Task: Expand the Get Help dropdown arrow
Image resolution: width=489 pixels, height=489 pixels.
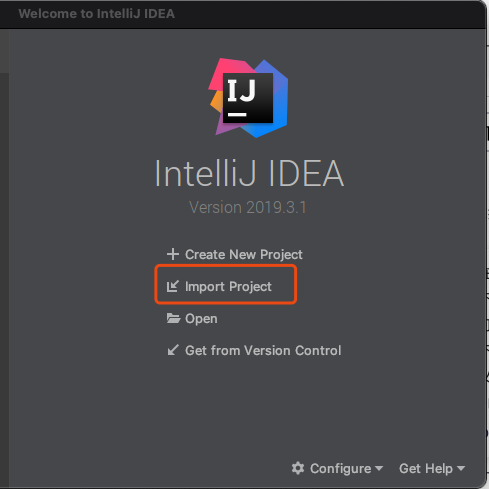Action: click(461, 468)
